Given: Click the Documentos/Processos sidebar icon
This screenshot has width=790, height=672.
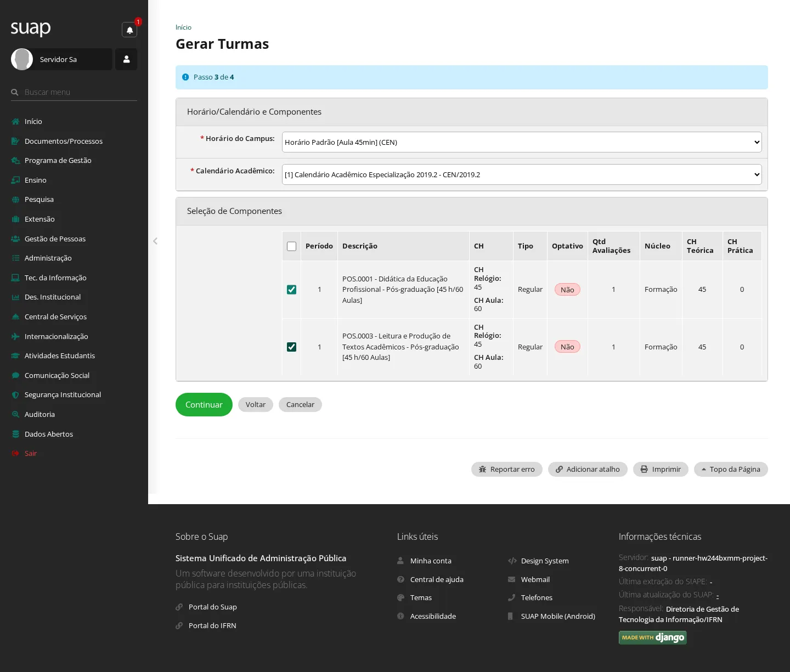Looking at the screenshot, I should [x=15, y=141].
